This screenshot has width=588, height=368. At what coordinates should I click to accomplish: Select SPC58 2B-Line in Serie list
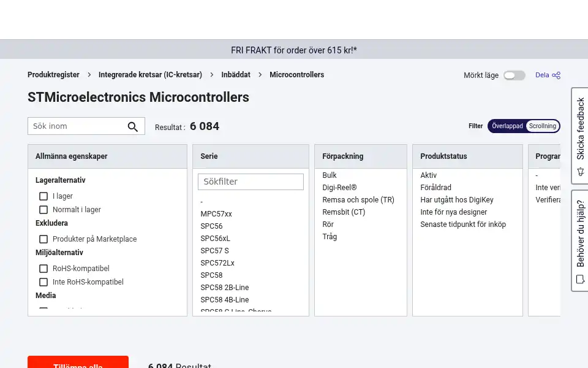pos(225,288)
